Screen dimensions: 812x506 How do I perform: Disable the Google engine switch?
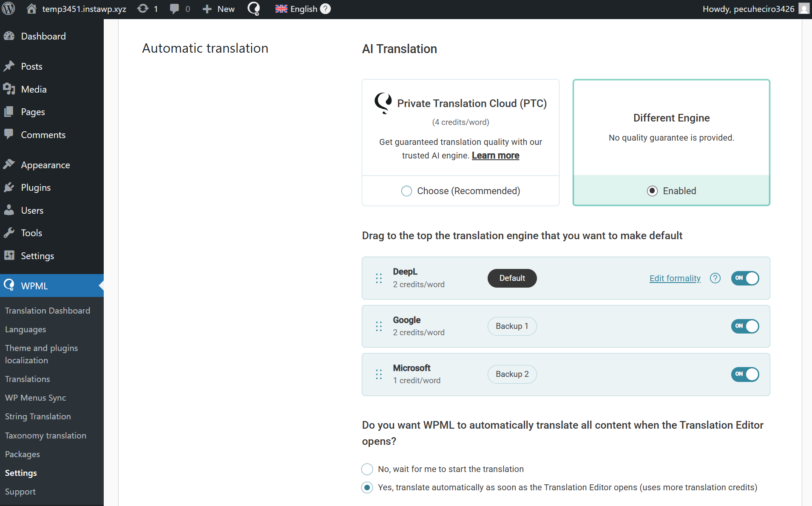(745, 326)
